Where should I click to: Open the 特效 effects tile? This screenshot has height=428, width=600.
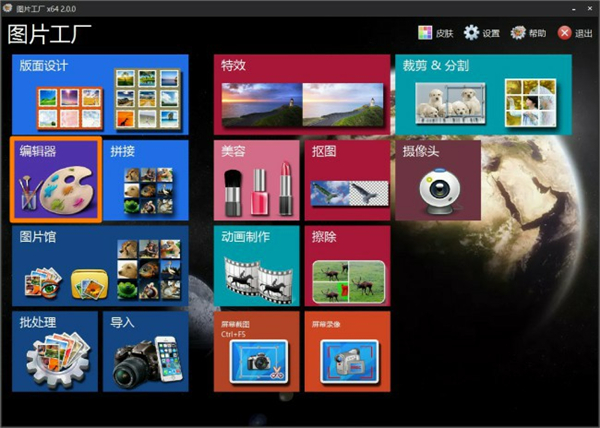tap(304, 94)
